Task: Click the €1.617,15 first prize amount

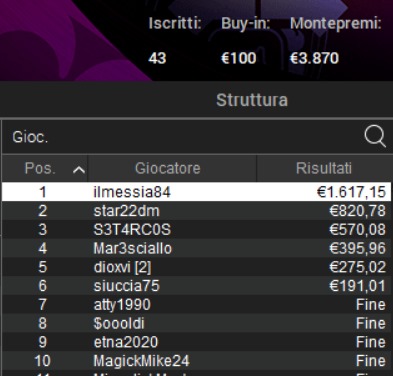Action: click(x=351, y=192)
